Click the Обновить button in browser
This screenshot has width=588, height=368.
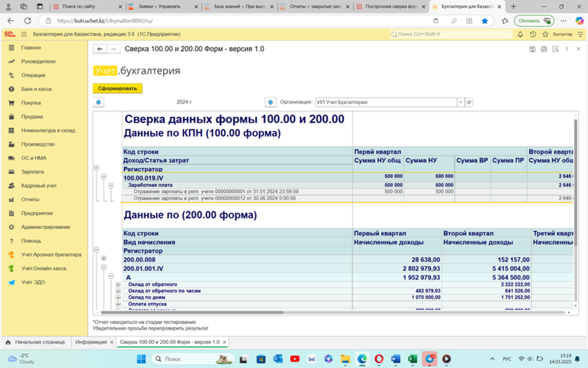click(x=535, y=20)
